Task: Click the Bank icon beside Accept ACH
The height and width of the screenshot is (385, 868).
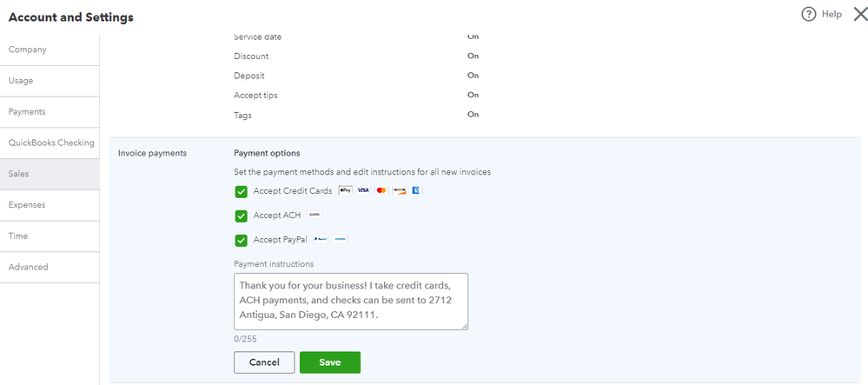Action: click(315, 215)
